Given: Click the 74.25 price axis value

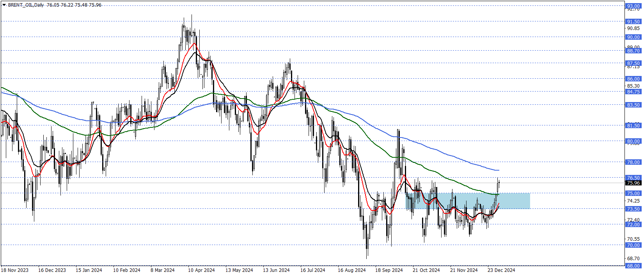Looking at the screenshot, I should point(633,201).
